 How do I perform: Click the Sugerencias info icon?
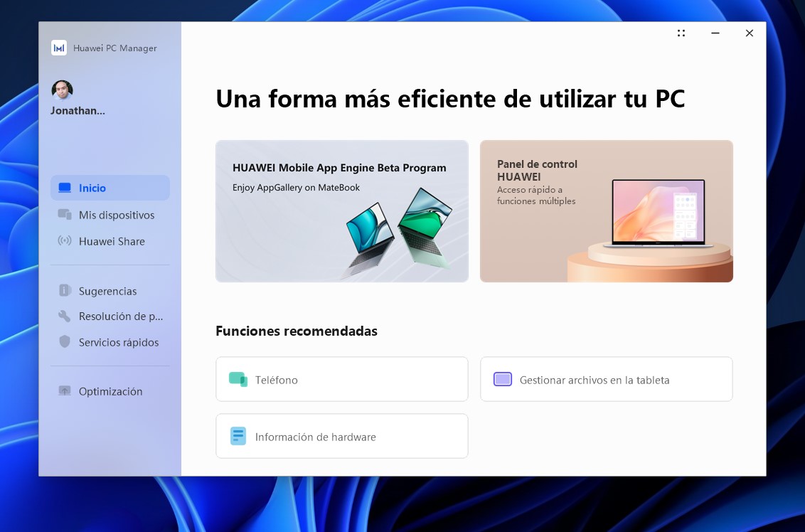pos(65,290)
